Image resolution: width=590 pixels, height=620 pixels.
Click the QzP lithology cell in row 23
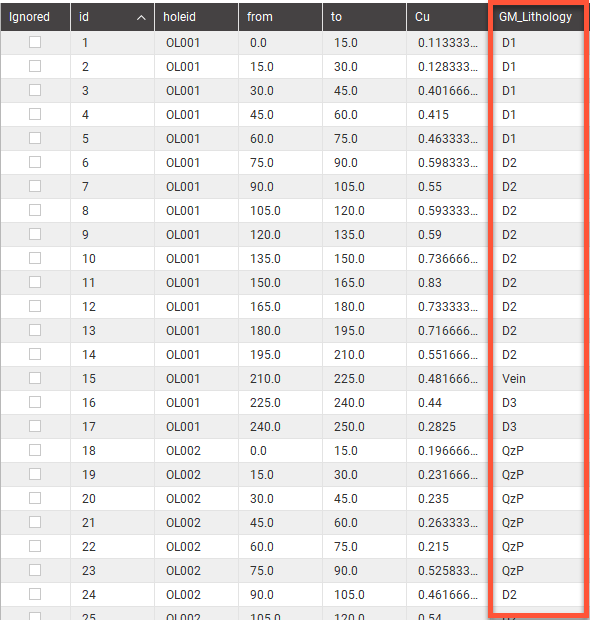tap(537, 571)
